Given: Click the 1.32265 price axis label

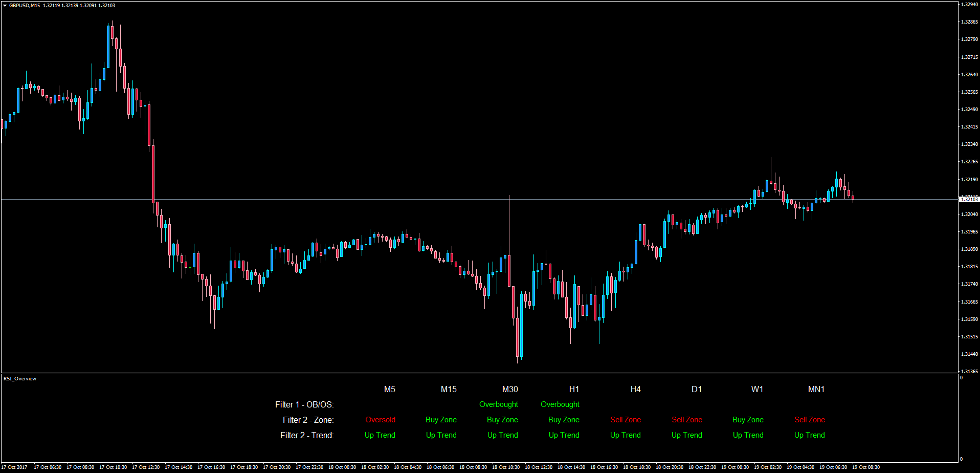Looking at the screenshot, I should click(x=970, y=162).
